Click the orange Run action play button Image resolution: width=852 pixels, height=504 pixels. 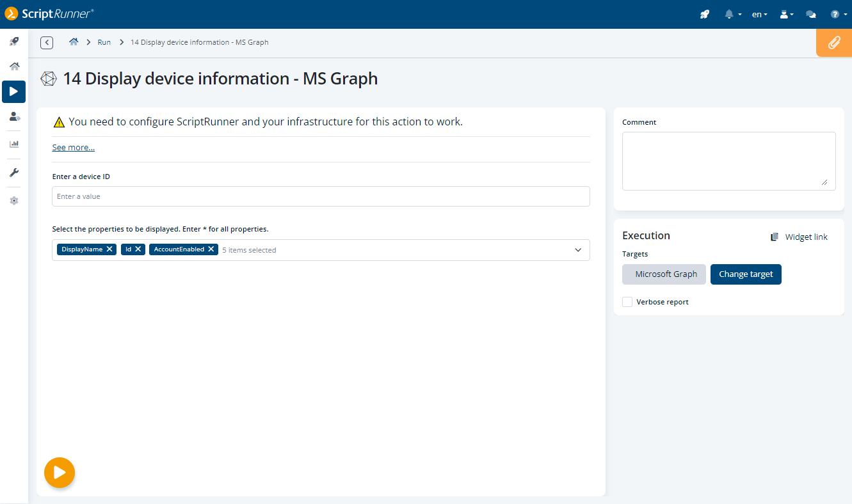click(60, 473)
